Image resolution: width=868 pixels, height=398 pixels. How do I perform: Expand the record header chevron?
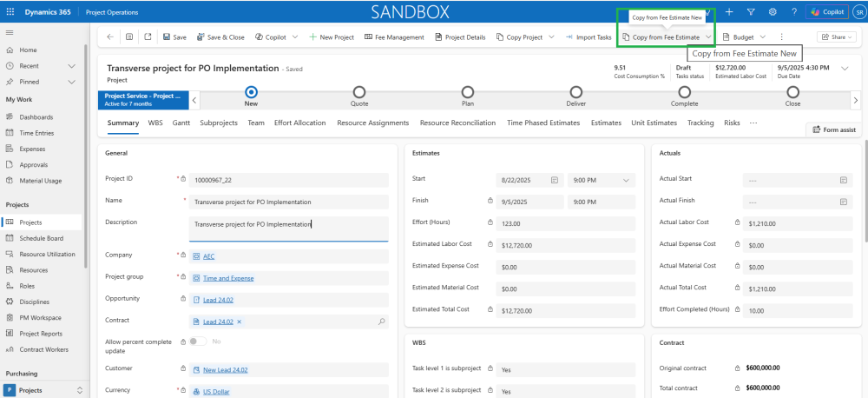tap(845, 69)
